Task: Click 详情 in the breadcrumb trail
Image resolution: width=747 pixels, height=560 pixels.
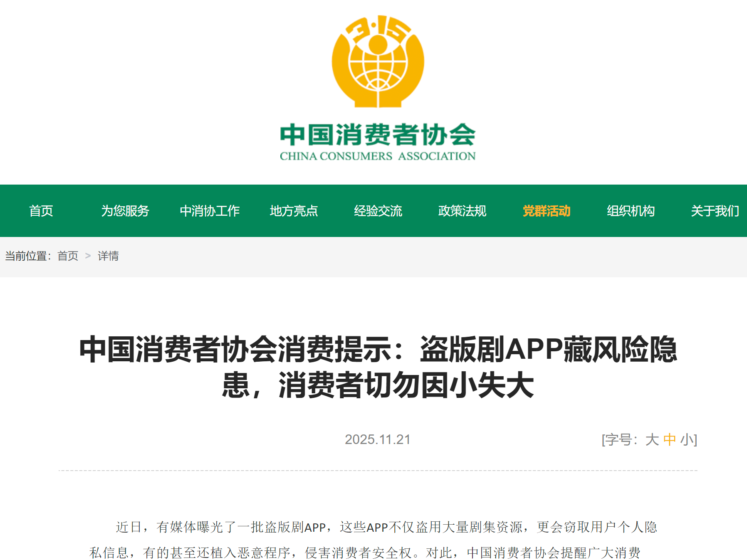Action: (x=108, y=256)
